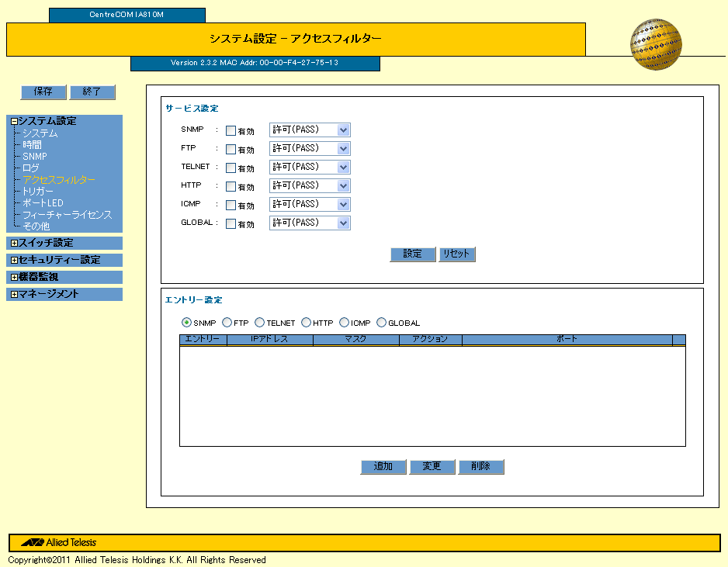Click the Version and MAC address text

(x=255, y=63)
